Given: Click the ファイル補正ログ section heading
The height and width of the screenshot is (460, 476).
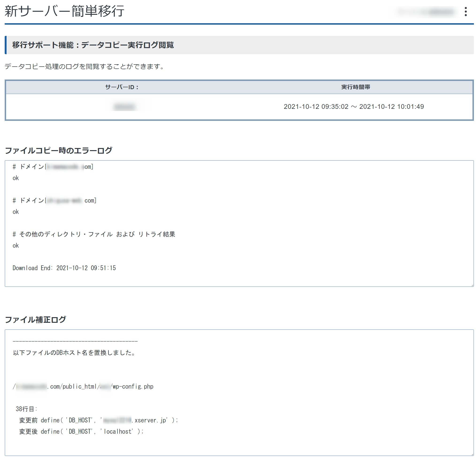Looking at the screenshot, I should tap(35, 320).
